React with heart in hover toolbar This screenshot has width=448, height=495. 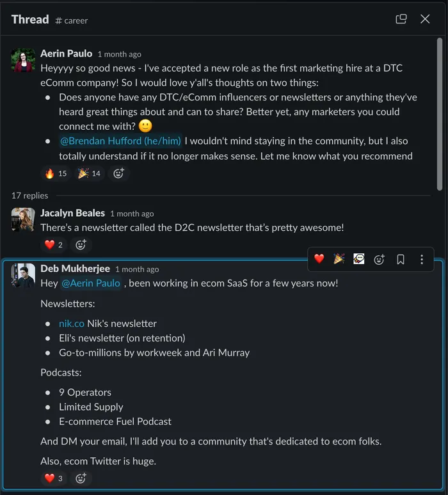point(319,259)
